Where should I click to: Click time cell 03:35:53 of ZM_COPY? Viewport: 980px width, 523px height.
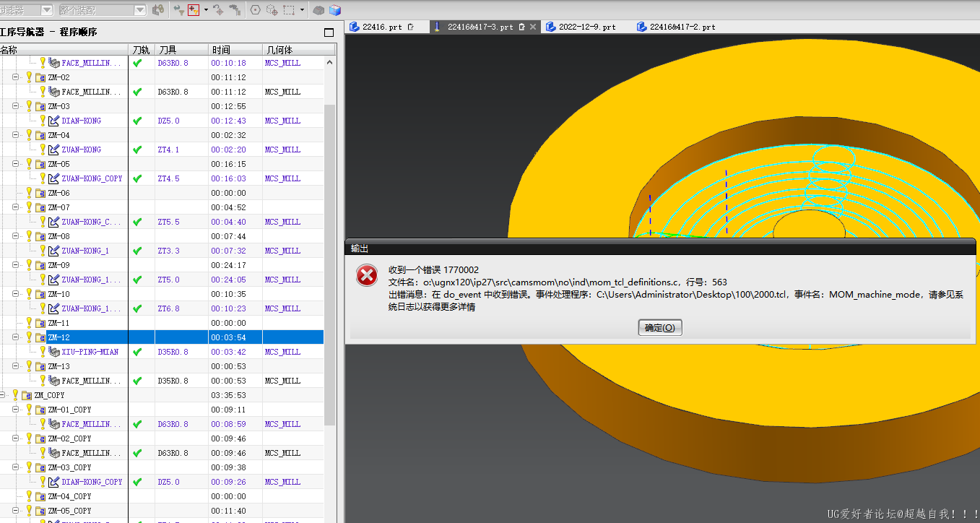coord(228,395)
